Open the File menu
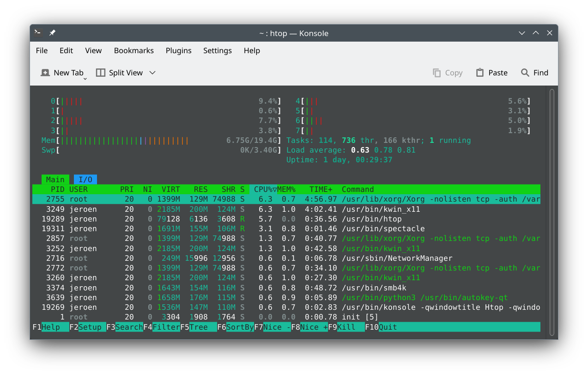The width and height of the screenshot is (588, 375). 42,50
